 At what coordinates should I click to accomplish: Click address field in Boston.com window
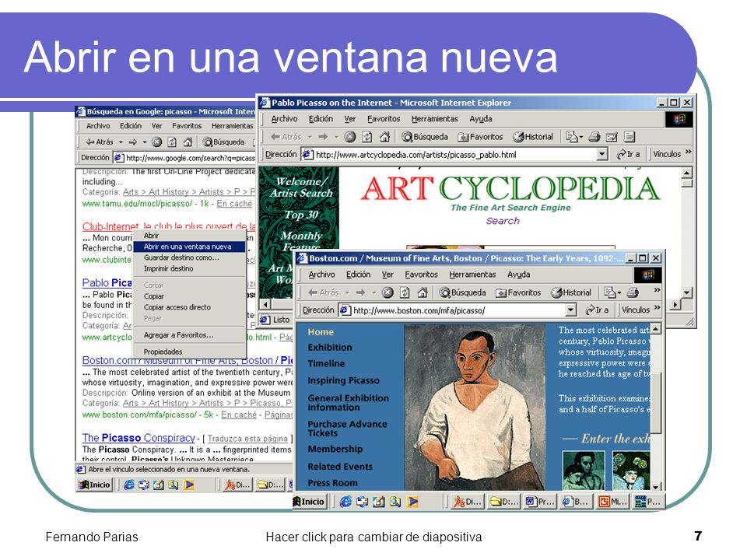pyautogui.click(x=458, y=310)
